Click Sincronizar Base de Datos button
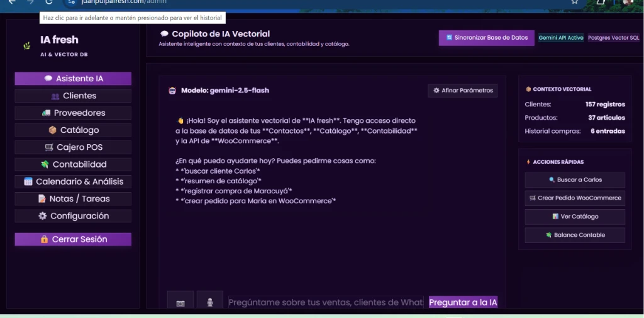644x318 pixels. coord(486,37)
